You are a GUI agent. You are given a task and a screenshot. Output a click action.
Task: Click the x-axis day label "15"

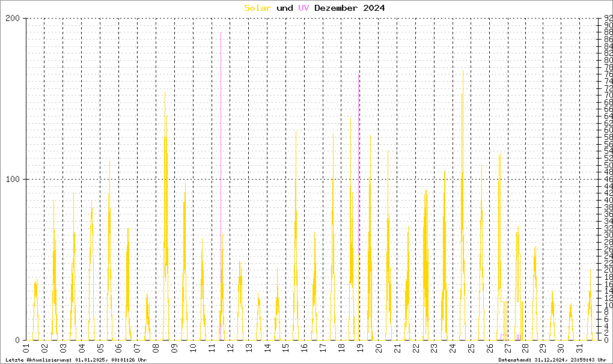[x=285, y=348]
